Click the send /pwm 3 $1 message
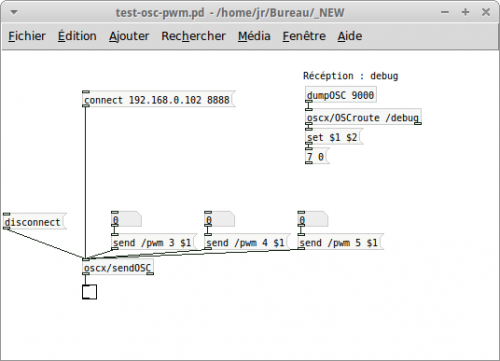The height and width of the screenshot is (361, 500). [x=154, y=242]
